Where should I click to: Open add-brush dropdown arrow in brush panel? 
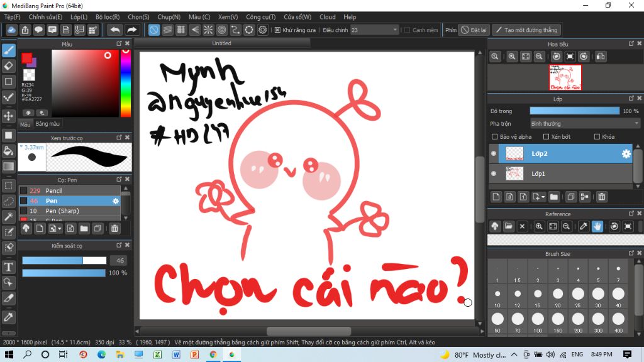click(60, 229)
